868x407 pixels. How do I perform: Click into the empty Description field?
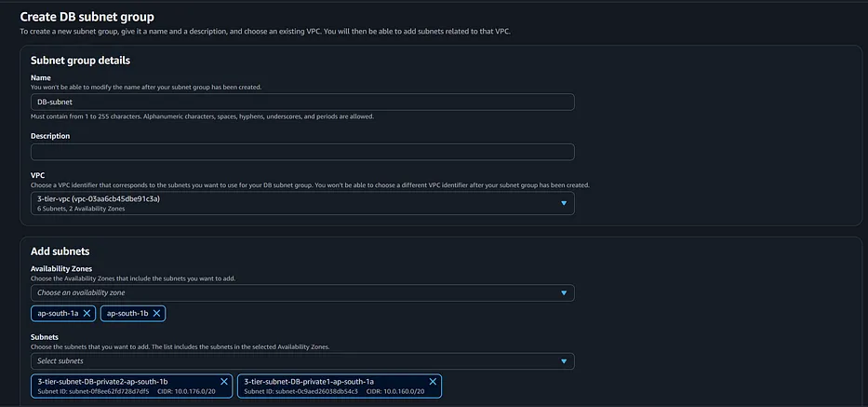[302, 152]
